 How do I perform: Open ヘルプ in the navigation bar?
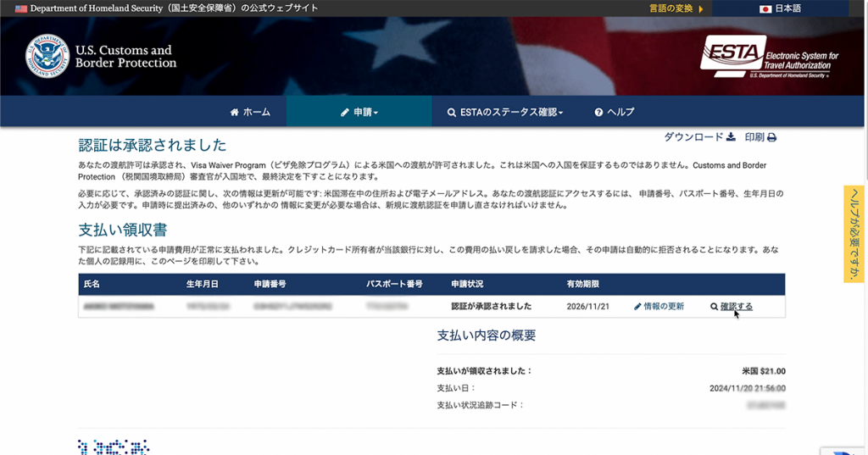[615, 112]
